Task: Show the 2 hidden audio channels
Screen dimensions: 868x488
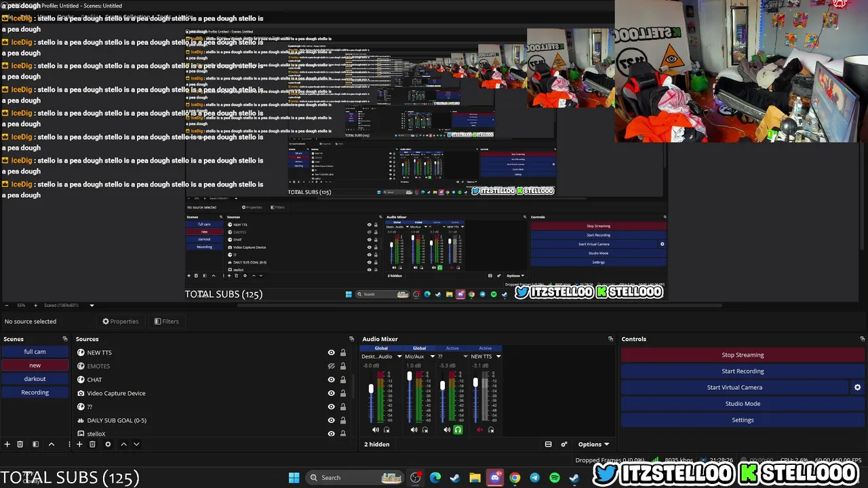Action: point(377,444)
